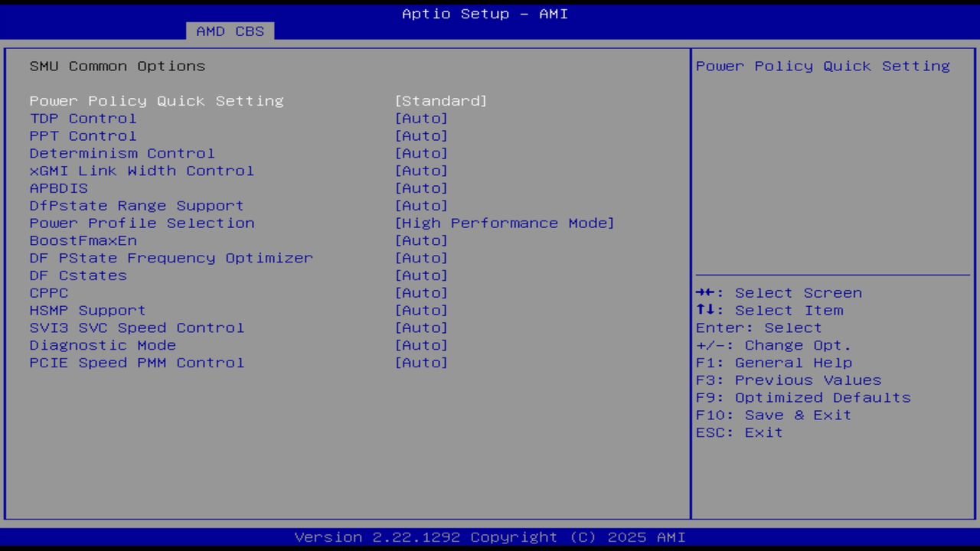Image resolution: width=980 pixels, height=551 pixels.
Task: Click the ESC: Exit hint
Action: point(740,432)
